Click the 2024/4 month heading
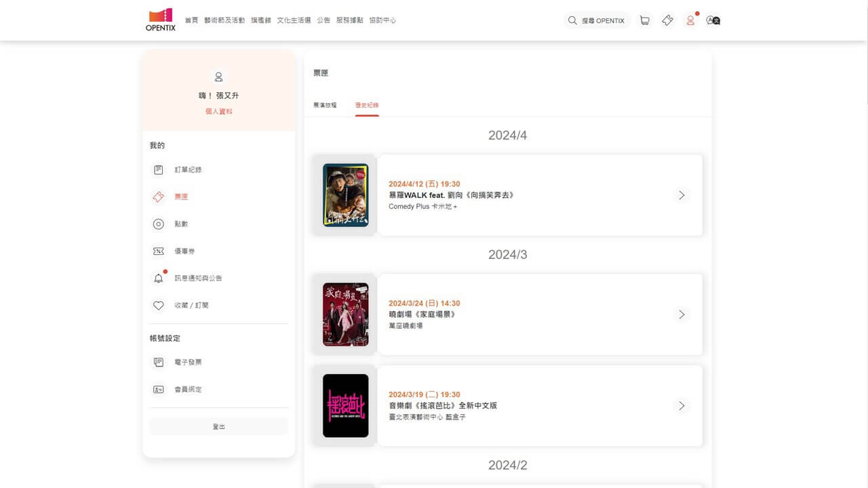This screenshot has width=868, height=488. [x=507, y=136]
